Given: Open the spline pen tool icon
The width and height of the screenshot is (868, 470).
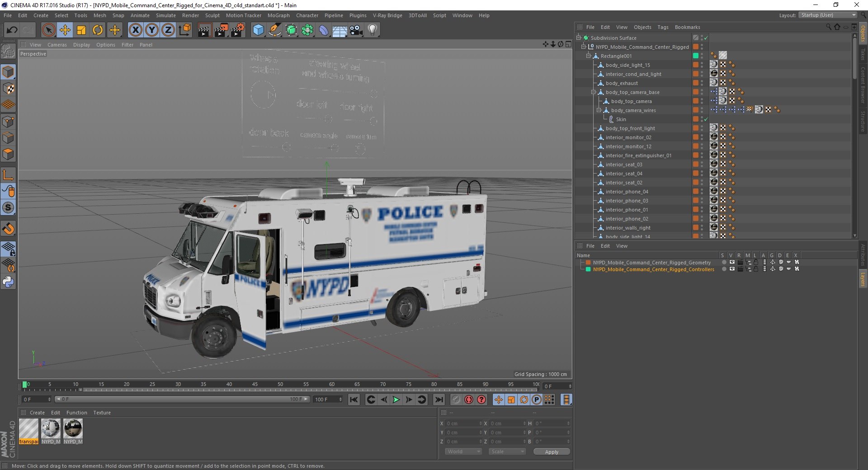Looking at the screenshot, I should pyautogui.click(x=274, y=30).
